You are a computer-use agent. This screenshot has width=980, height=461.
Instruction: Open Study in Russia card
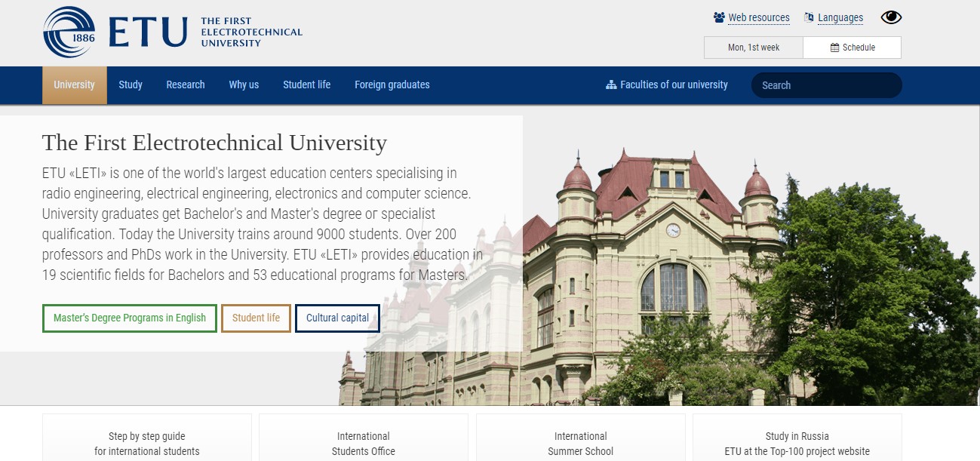tap(797, 438)
